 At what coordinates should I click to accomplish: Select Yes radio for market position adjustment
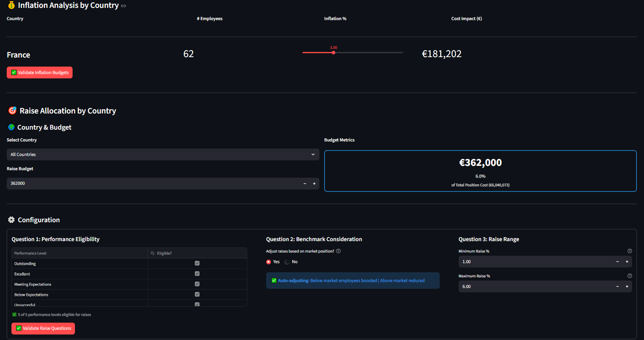(269, 262)
